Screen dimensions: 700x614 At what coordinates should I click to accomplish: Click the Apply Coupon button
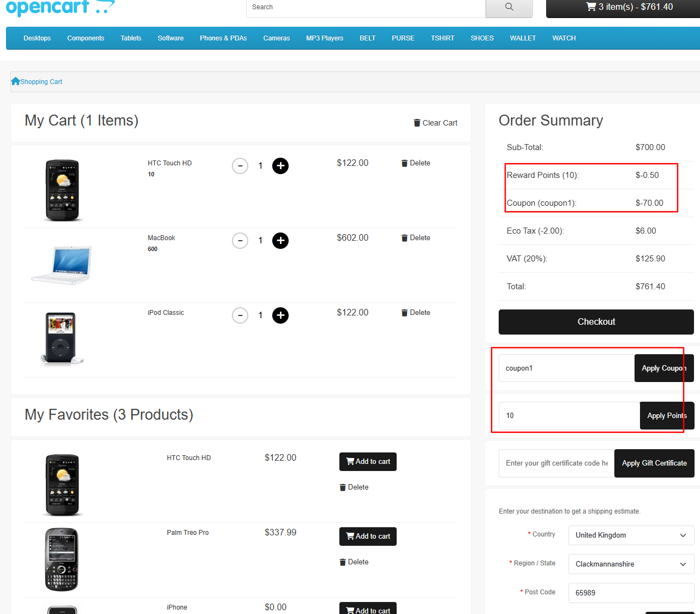[663, 368]
